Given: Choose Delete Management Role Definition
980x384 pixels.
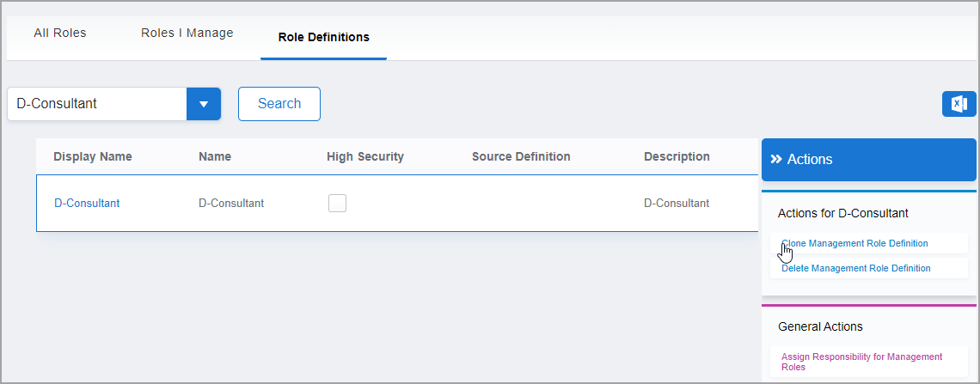Looking at the screenshot, I should (855, 269).
